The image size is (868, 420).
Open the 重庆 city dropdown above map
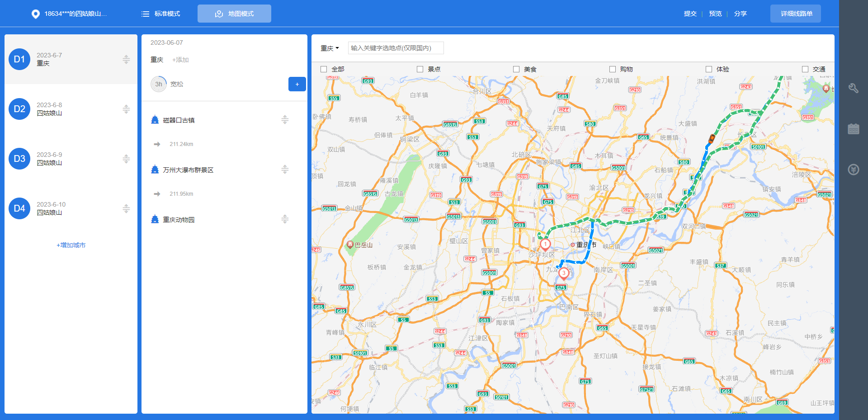(330, 48)
